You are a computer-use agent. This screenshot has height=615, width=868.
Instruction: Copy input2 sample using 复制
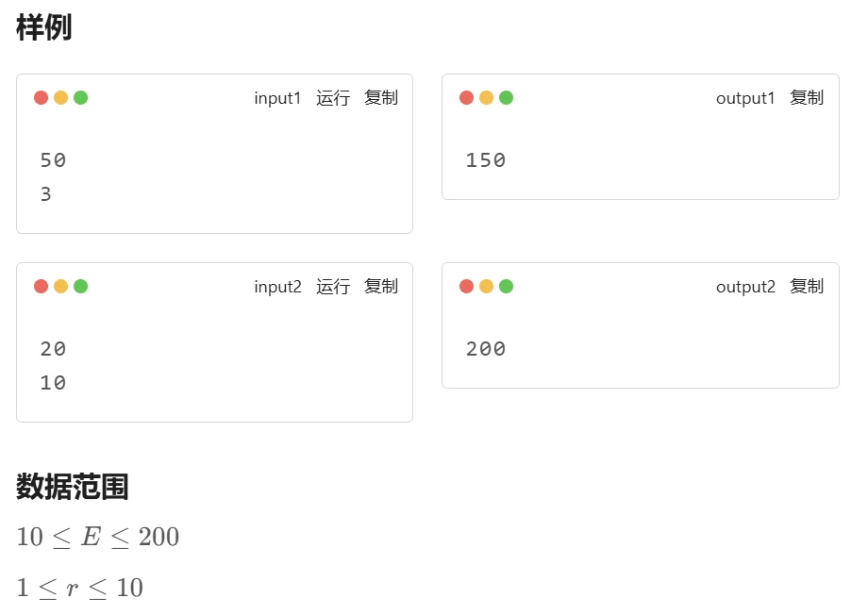click(x=381, y=287)
